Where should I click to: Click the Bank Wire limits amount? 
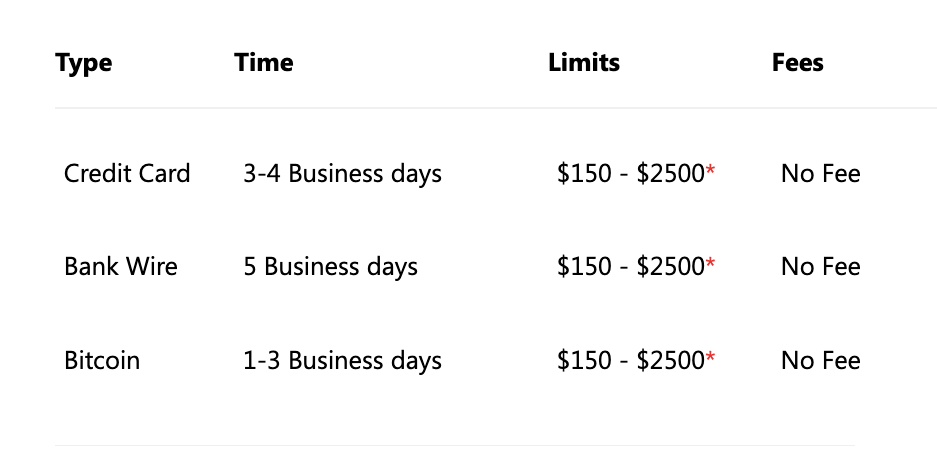coord(631,266)
